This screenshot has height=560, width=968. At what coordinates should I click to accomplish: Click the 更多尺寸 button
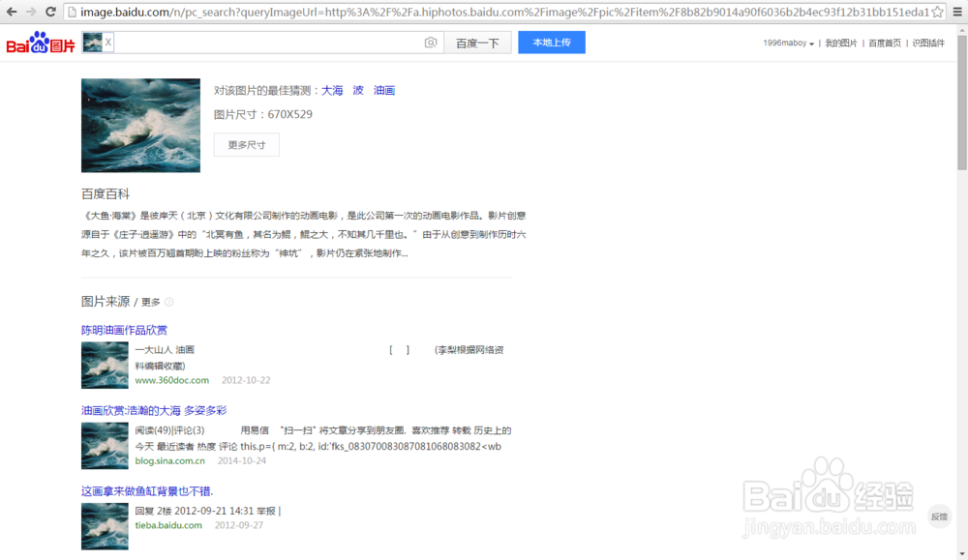[246, 145]
